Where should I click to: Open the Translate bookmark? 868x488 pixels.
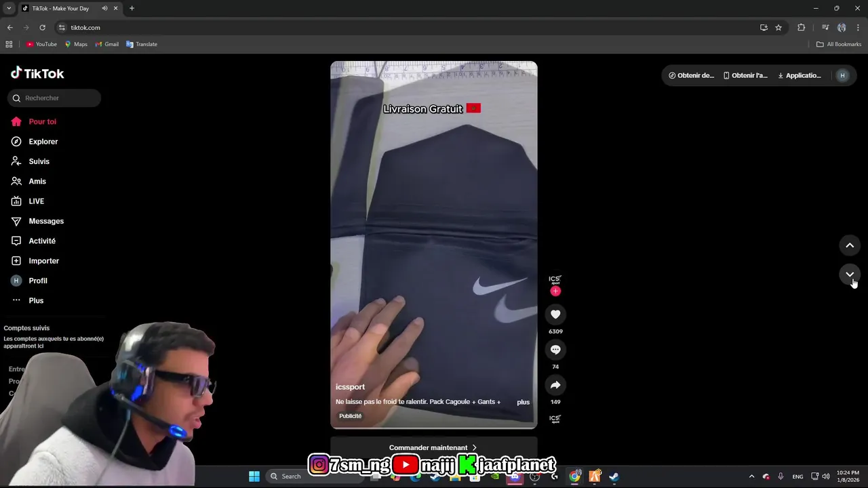(x=142, y=44)
